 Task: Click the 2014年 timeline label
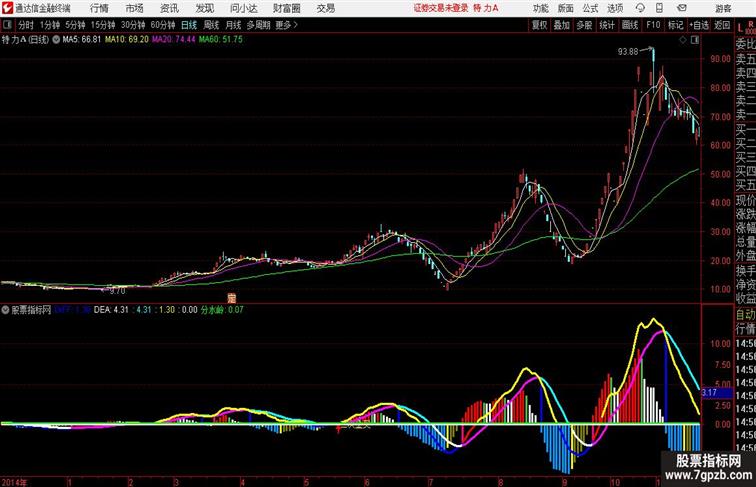14,482
